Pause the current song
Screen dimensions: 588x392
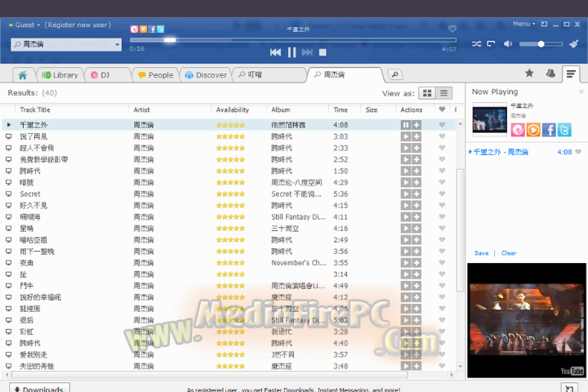[292, 52]
